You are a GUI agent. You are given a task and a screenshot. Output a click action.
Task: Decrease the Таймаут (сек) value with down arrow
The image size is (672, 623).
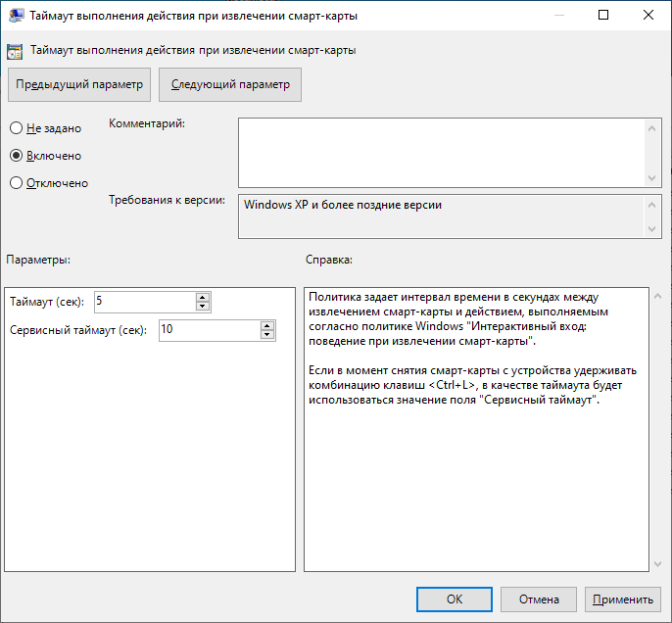pos(203,307)
